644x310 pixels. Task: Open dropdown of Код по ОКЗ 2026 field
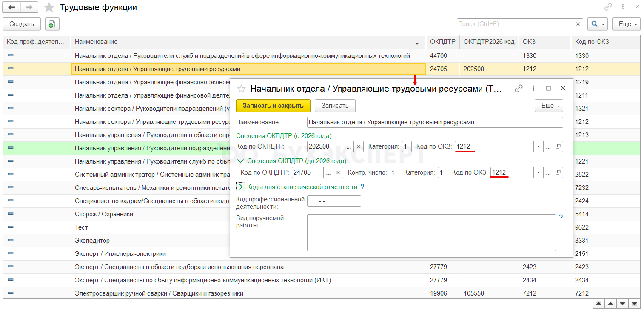point(538,146)
